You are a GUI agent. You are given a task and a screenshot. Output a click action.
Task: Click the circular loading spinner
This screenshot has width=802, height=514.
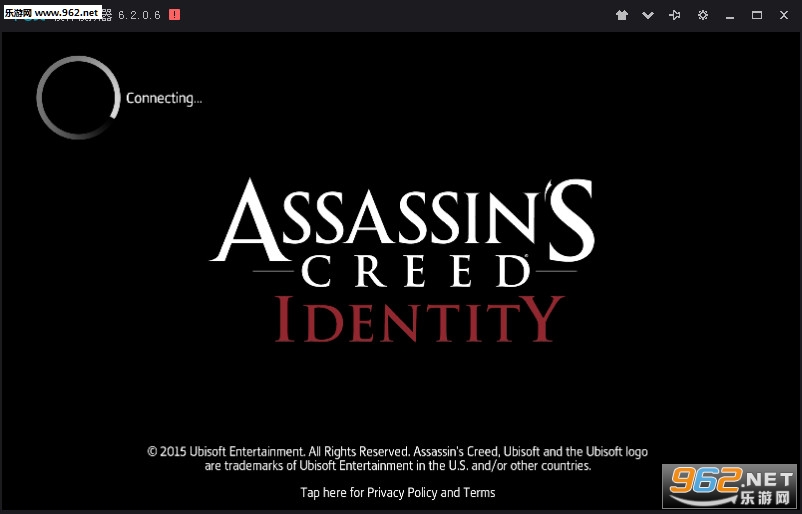pyautogui.click(x=78, y=98)
